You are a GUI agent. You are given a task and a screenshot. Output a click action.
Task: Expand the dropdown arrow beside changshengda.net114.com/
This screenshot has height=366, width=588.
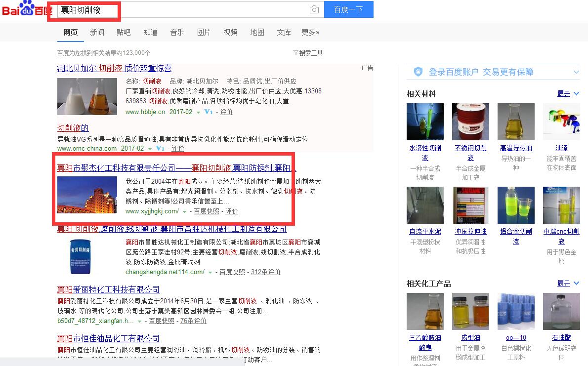[x=210, y=273]
